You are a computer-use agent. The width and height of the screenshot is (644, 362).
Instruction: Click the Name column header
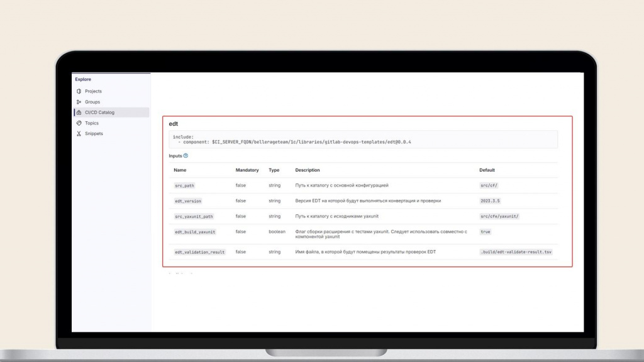[x=180, y=170]
